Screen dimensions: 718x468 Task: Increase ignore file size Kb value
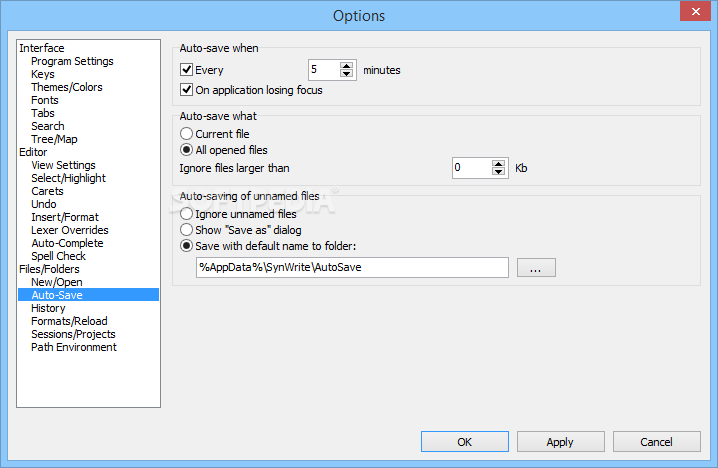tap(498, 164)
